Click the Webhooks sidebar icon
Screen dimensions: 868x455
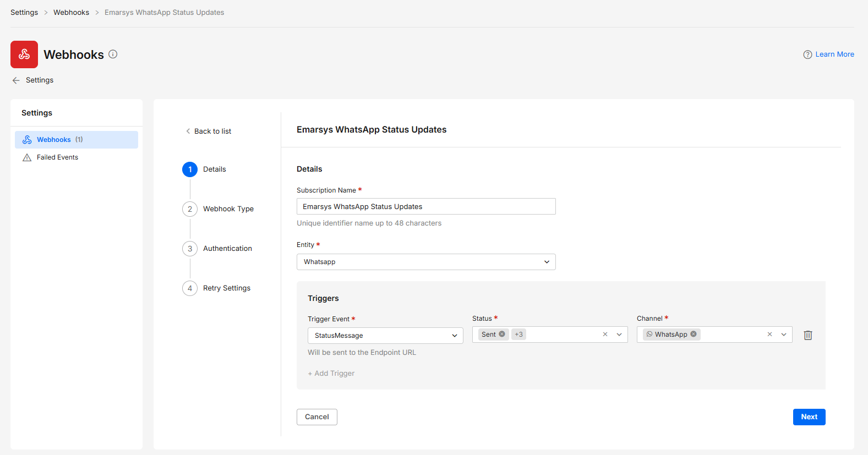pyautogui.click(x=27, y=140)
